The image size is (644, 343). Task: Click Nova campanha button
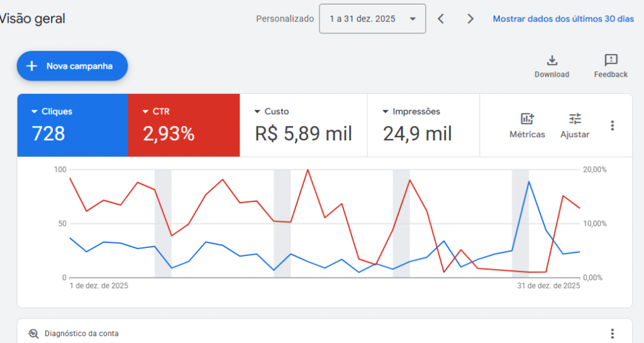click(72, 66)
